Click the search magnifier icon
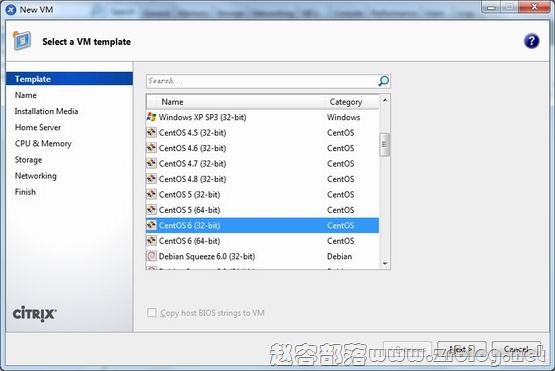 (x=384, y=81)
